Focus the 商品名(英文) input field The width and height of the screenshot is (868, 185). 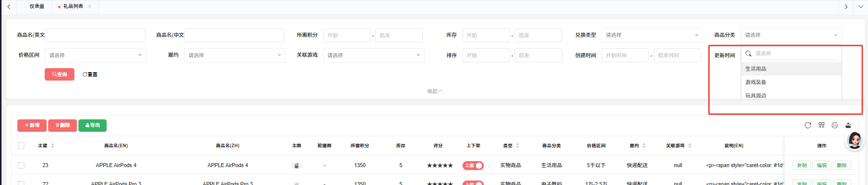(x=95, y=35)
